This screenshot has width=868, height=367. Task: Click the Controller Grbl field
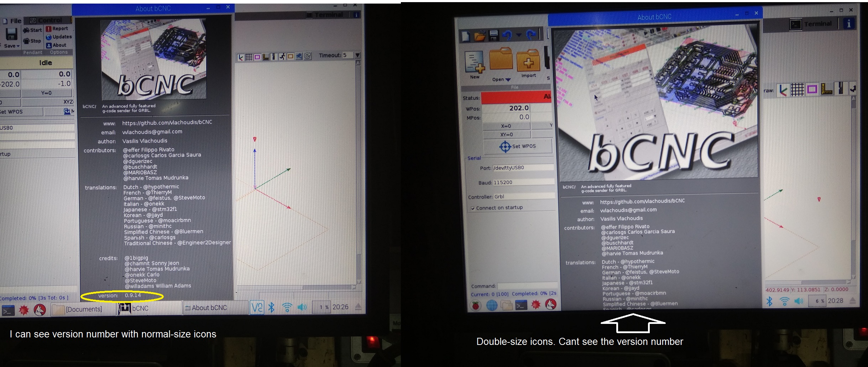point(524,197)
